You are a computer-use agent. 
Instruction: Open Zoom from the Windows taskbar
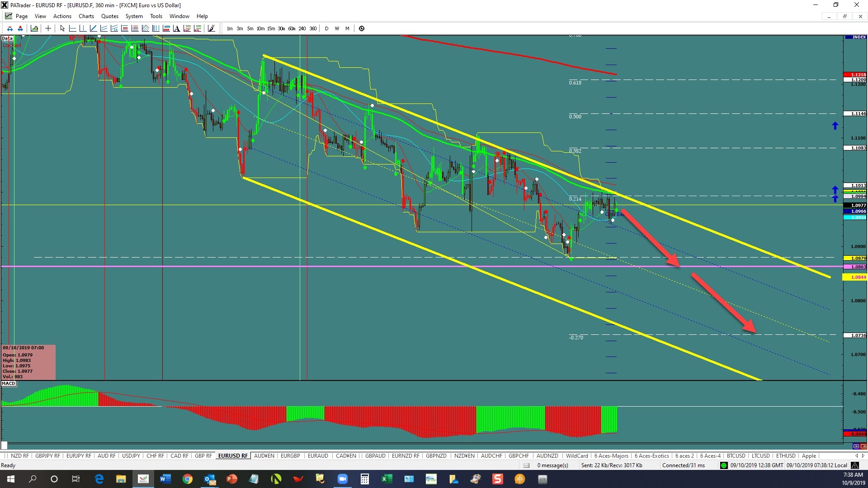(343, 479)
